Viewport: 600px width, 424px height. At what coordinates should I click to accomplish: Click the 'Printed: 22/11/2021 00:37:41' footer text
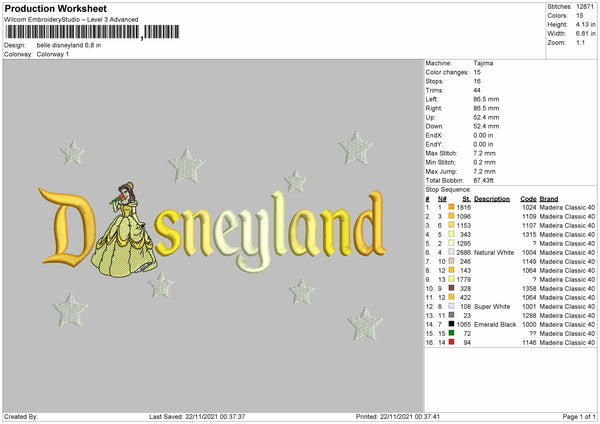coord(398,416)
